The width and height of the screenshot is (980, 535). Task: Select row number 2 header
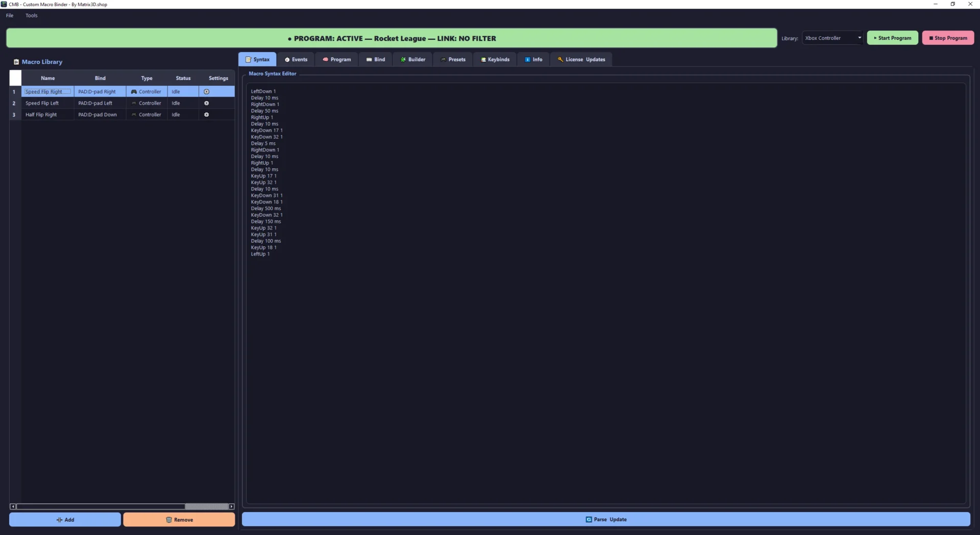tap(15, 103)
